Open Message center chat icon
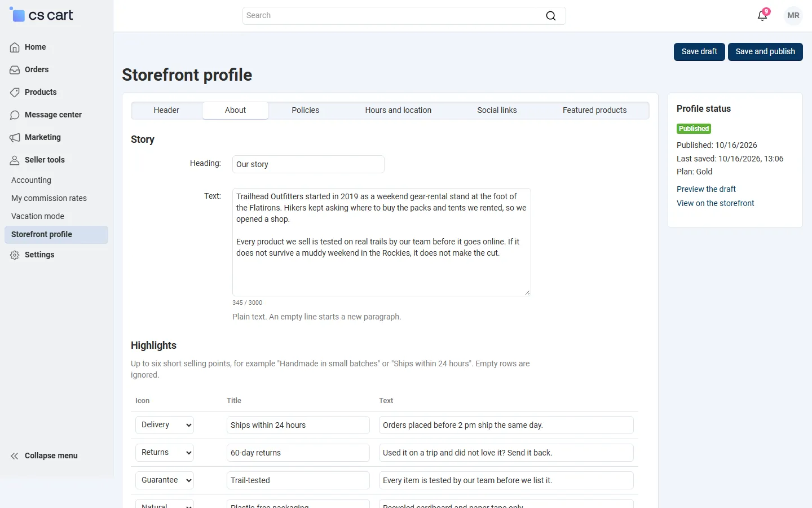Image resolution: width=812 pixels, height=508 pixels. coord(15,115)
